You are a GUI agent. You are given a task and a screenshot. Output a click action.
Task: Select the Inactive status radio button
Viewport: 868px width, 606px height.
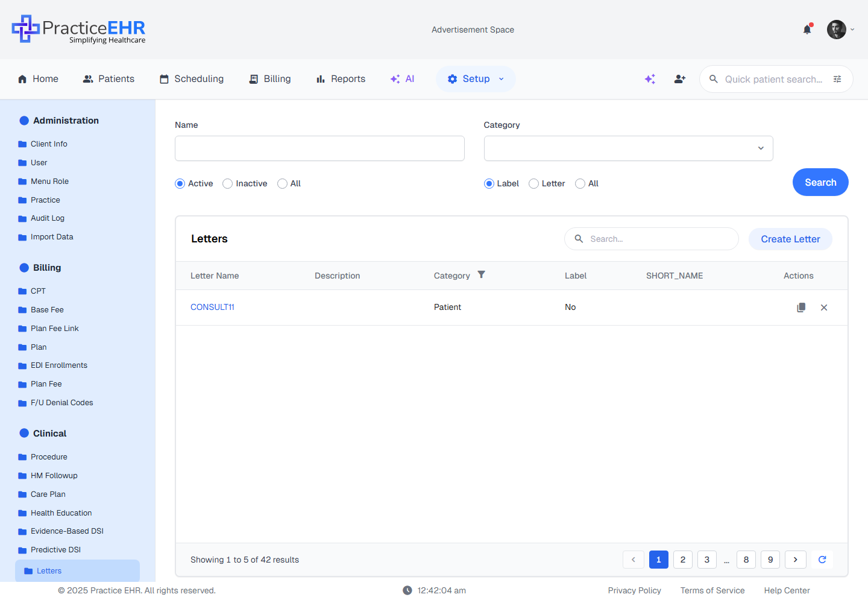(x=227, y=184)
